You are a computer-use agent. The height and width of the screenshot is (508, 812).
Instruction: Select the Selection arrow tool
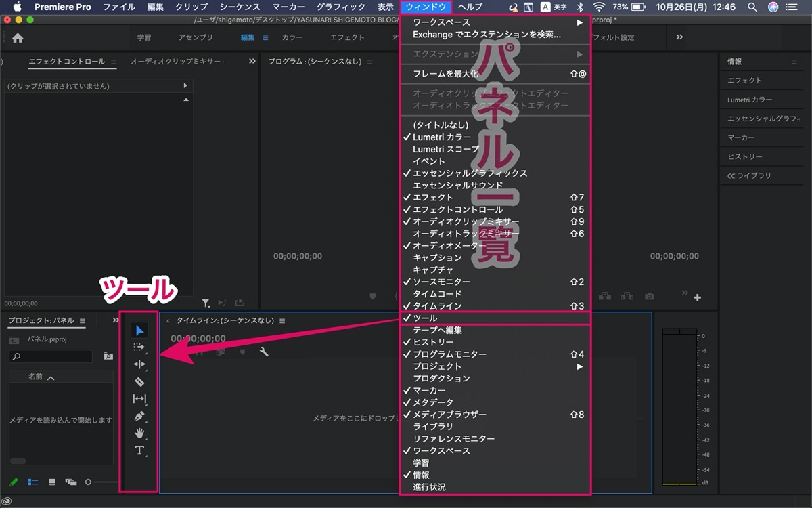point(139,331)
